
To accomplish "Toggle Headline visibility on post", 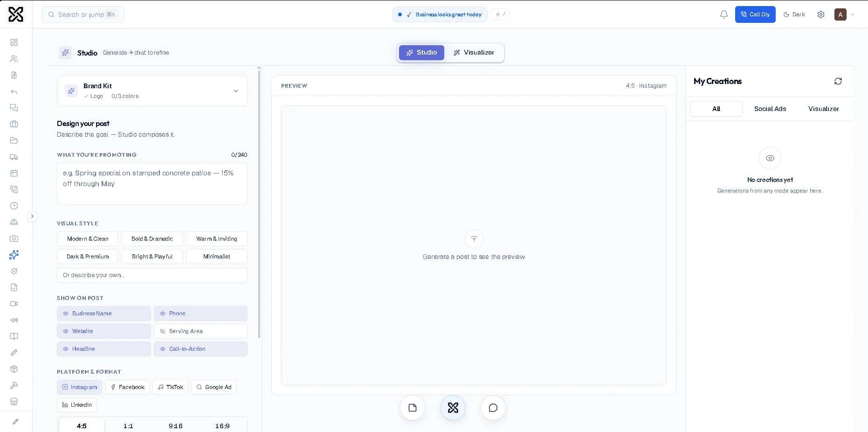I will [x=104, y=349].
